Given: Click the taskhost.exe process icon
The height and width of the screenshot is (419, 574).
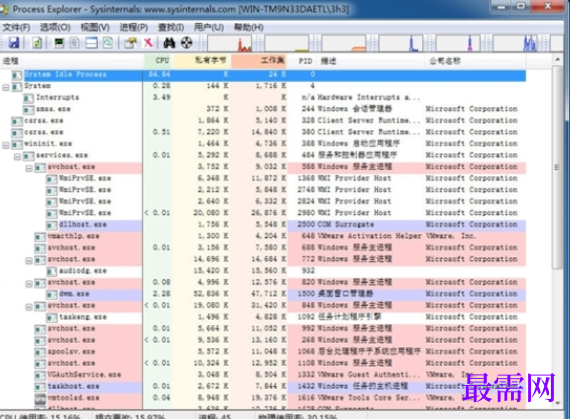Looking at the screenshot, I should (40, 387).
